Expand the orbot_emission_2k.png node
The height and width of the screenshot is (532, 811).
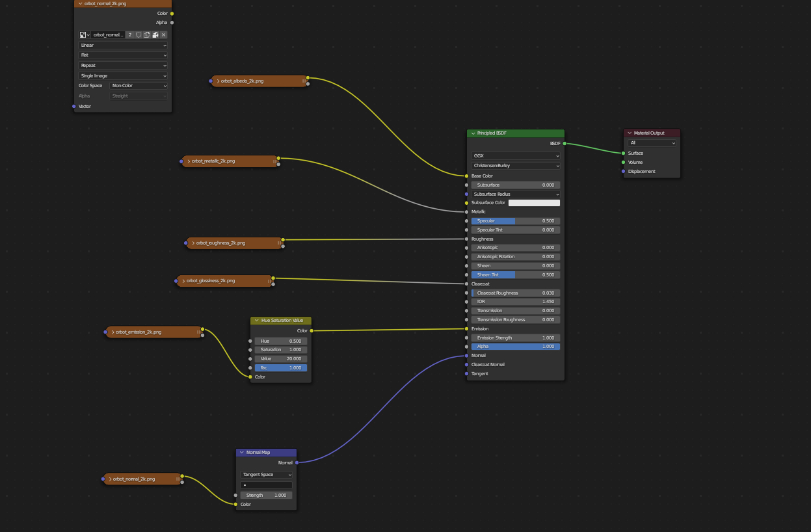pyautogui.click(x=113, y=332)
